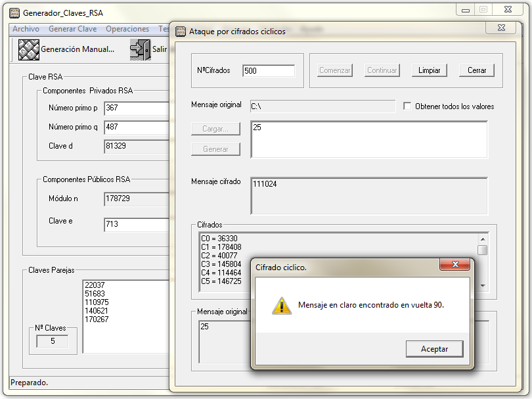The width and height of the screenshot is (532, 399).
Task: Open the Operaciones menu
Action: click(127, 29)
